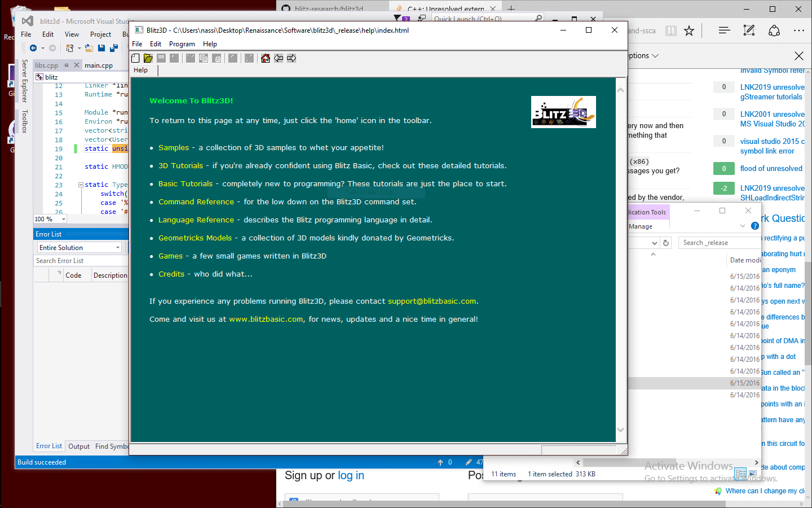The height and width of the screenshot is (508, 812).
Task: Open the Edit menu in Blitz3D
Action: click(x=156, y=44)
